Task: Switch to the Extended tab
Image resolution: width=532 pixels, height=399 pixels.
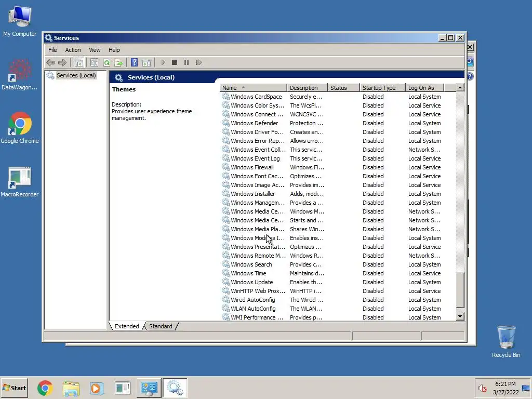Action: (x=127, y=326)
